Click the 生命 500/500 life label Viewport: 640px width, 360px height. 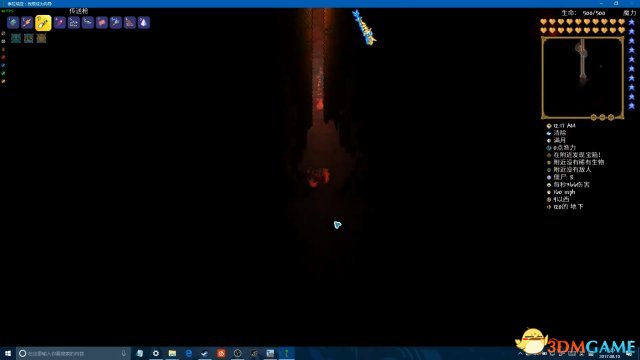click(583, 13)
